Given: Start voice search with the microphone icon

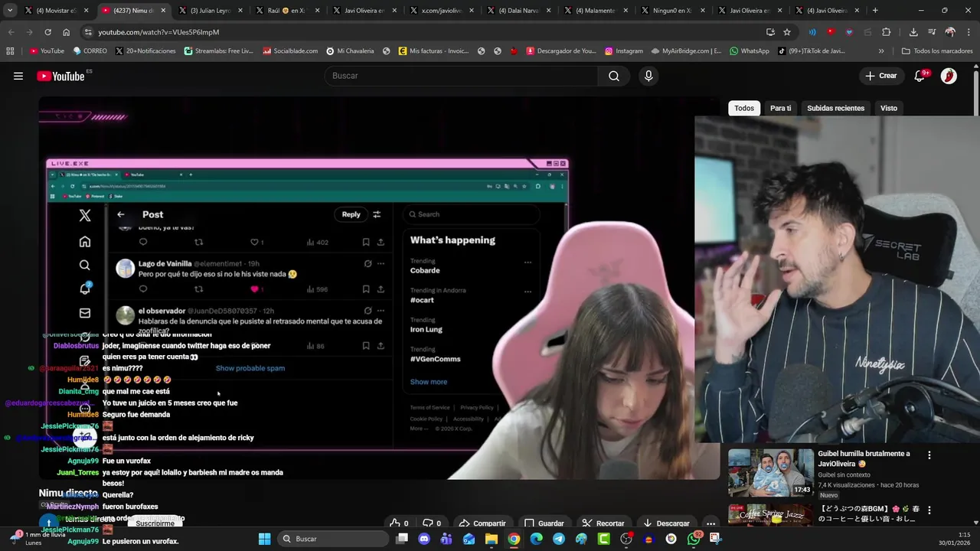Looking at the screenshot, I should pyautogui.click(x=648, y=76).
